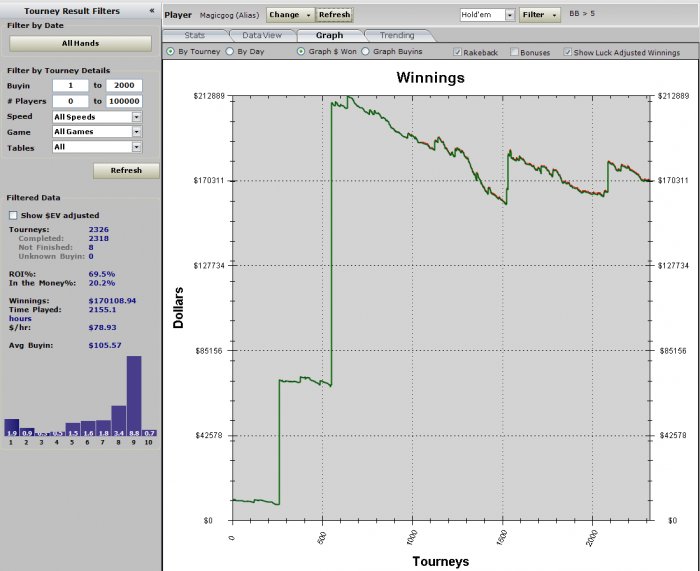Enable the Bonuses checkbox
The width and height of the screenshot is (700, 571).
[514, 52]
